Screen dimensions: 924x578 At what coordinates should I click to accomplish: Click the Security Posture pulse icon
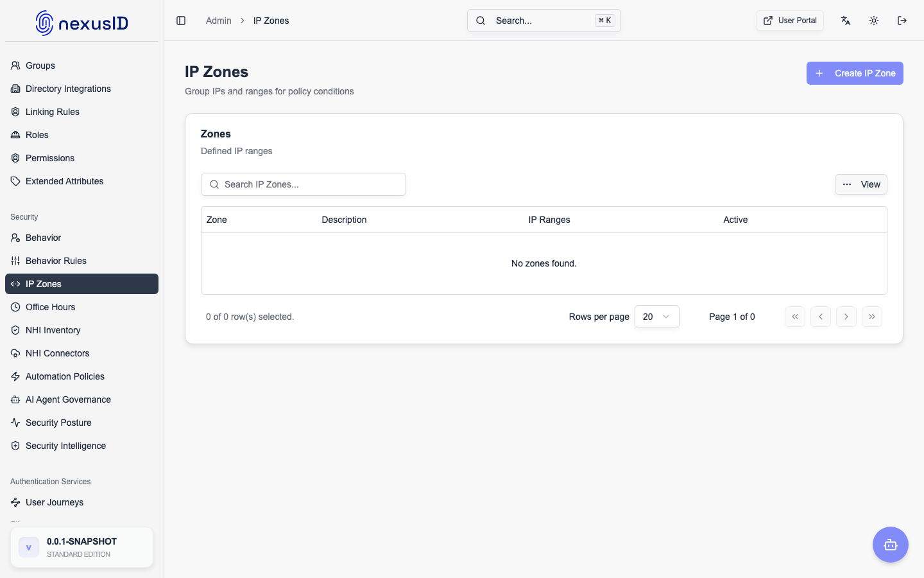[x=15, y=423]
